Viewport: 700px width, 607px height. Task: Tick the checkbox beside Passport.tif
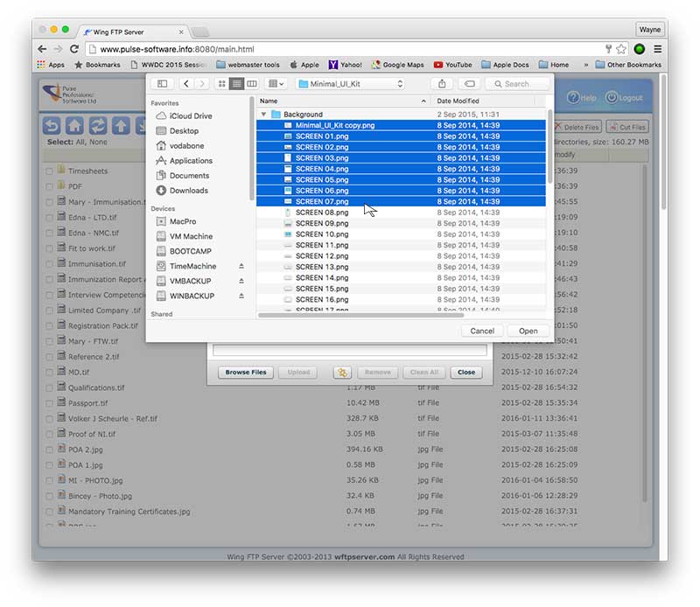[49, 403]
